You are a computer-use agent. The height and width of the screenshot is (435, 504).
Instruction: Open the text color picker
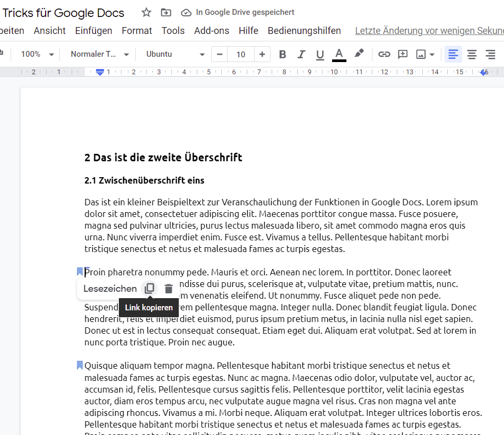(x=339, y=55)
